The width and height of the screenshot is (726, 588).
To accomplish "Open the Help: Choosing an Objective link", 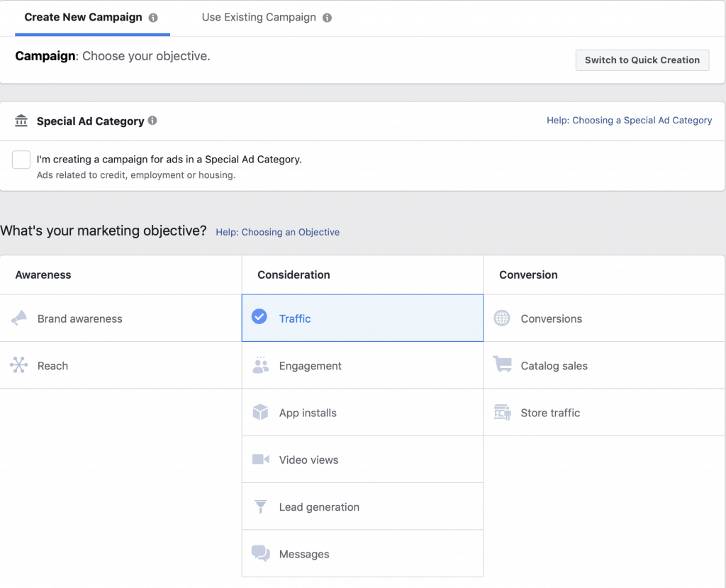I will pos(277,232).
